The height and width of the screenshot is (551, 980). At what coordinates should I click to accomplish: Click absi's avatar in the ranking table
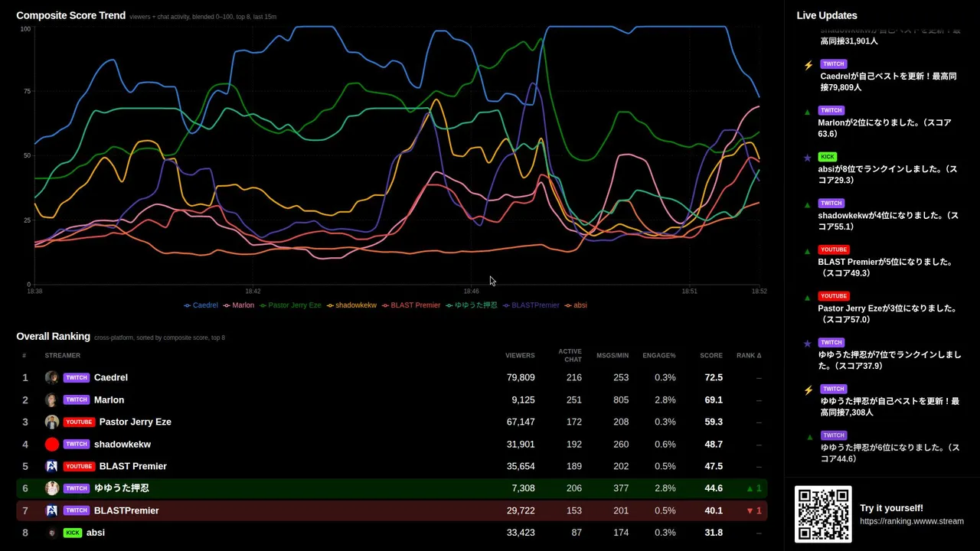coord(51,533)
